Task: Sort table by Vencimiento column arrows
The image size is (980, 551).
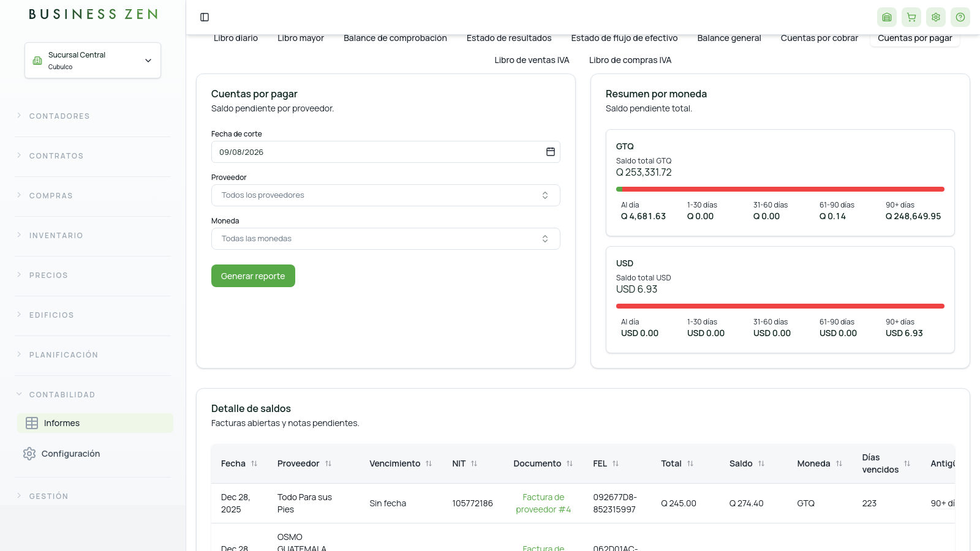Action: [429, 463]
